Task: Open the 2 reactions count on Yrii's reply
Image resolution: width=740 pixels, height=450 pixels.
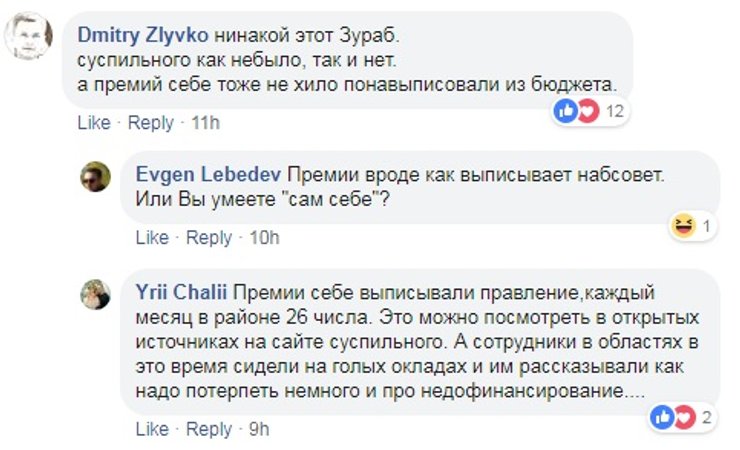Action: tap(706, 416)
